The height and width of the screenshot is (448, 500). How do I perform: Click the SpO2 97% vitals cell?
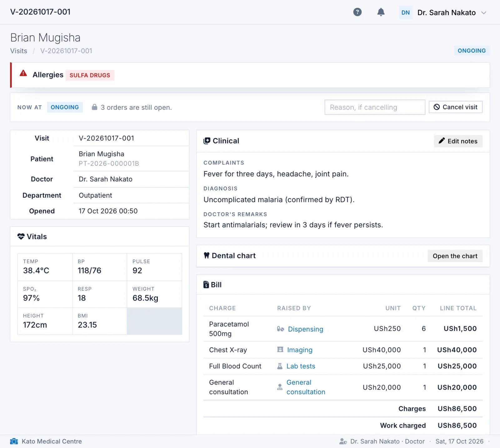pyautogui.click(x=45, y=294)
